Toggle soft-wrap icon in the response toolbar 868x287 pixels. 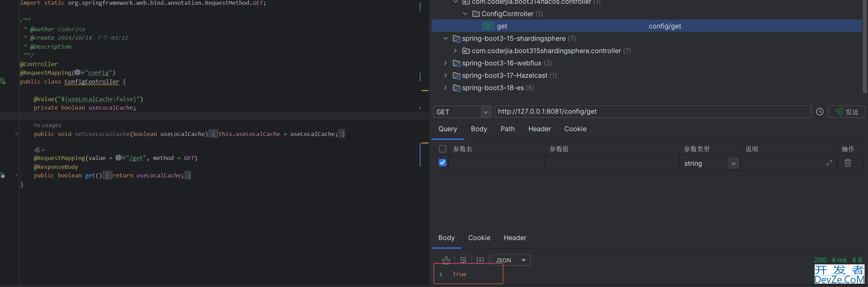(x=463, y=260)
